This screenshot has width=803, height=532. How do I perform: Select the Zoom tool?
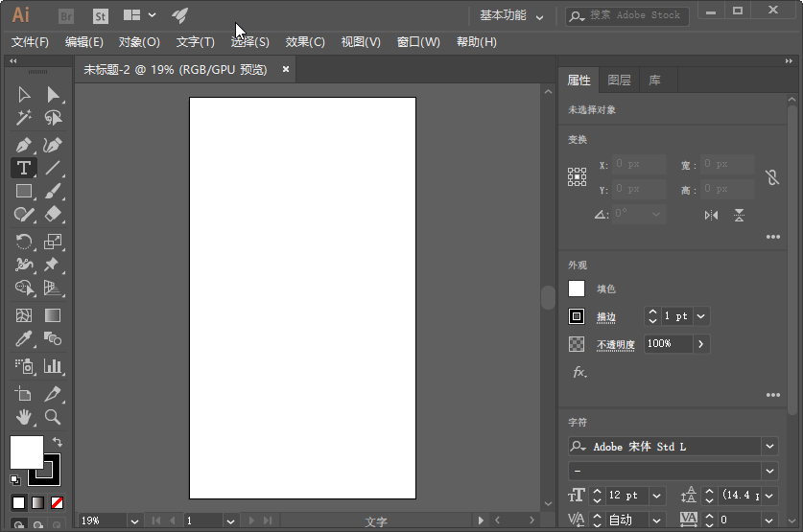(x=53, y=417)
